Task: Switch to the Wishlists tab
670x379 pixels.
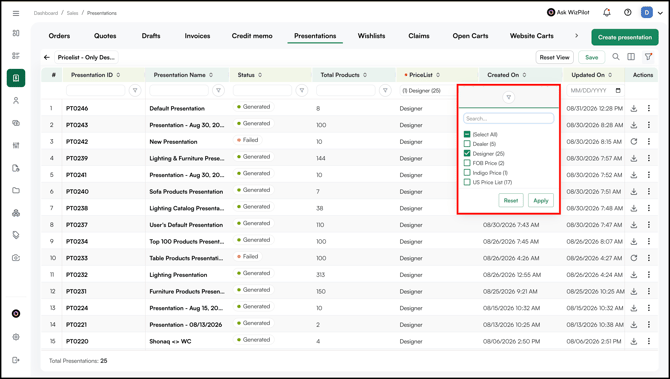Action: pos(371,36)
